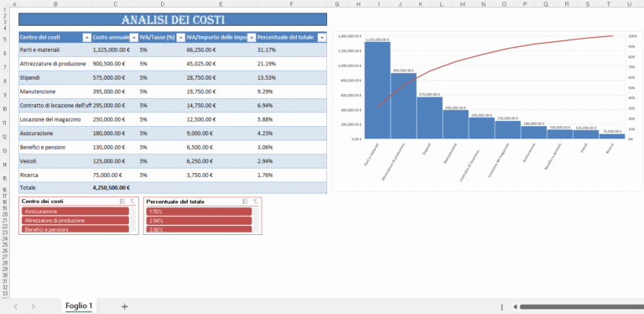The image size is (644, 314).
Task: Select the 12,500.00 € tax cell
Action: click(221, 119)
